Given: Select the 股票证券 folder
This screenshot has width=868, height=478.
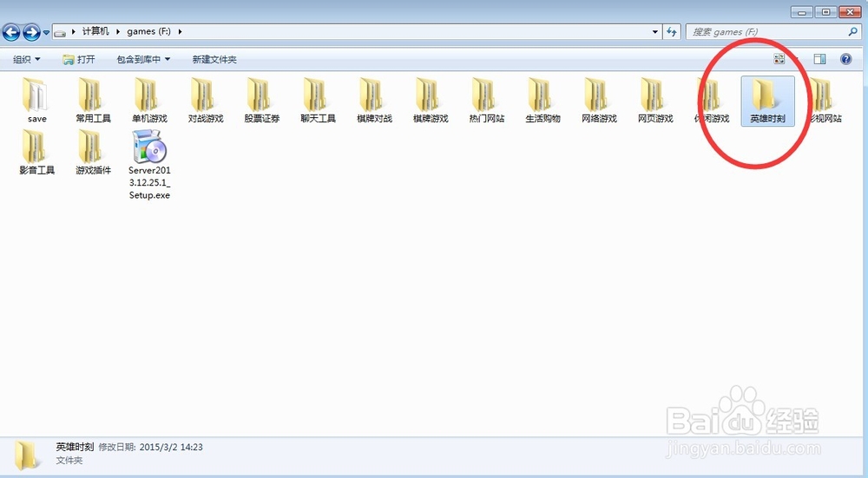Looking at the screenshot, I should 262,101.
